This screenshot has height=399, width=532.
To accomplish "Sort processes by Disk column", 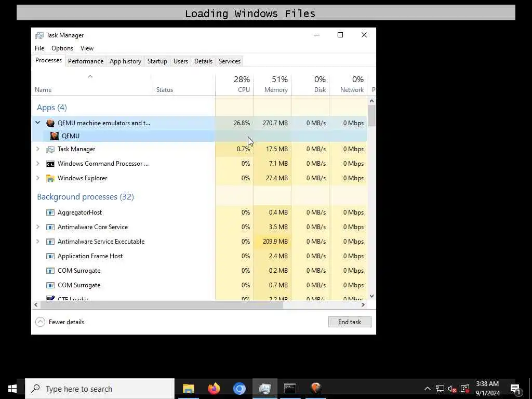I will 310,84.
